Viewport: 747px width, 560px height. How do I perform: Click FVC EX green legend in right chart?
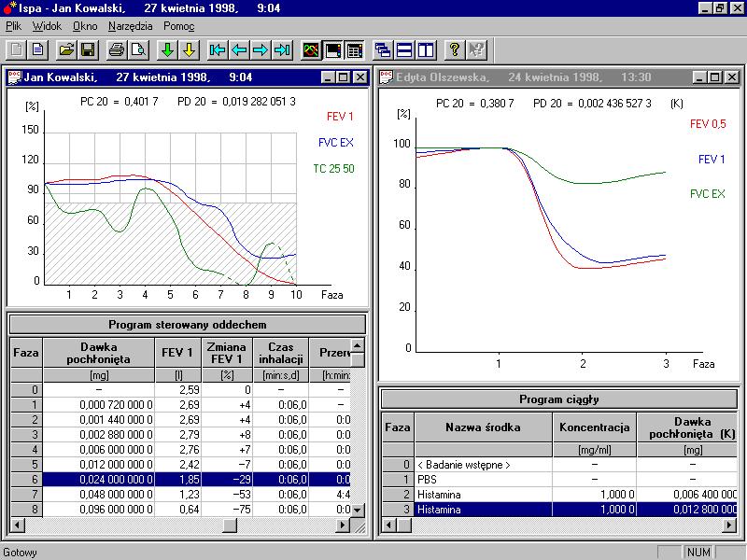click(x=708, y=194)
